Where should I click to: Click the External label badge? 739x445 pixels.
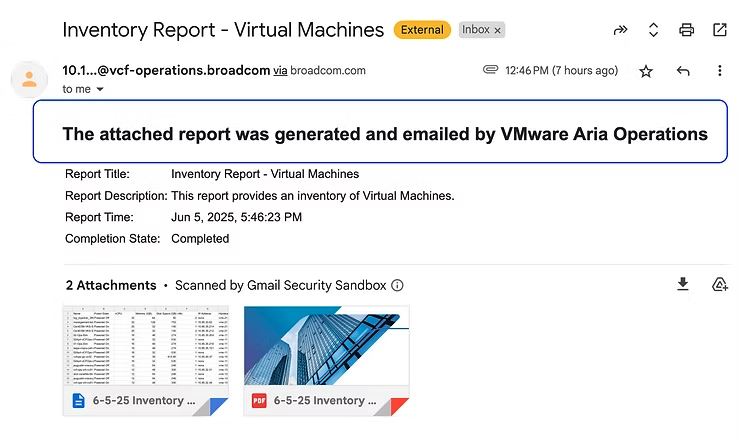click(x=422, y=30)
